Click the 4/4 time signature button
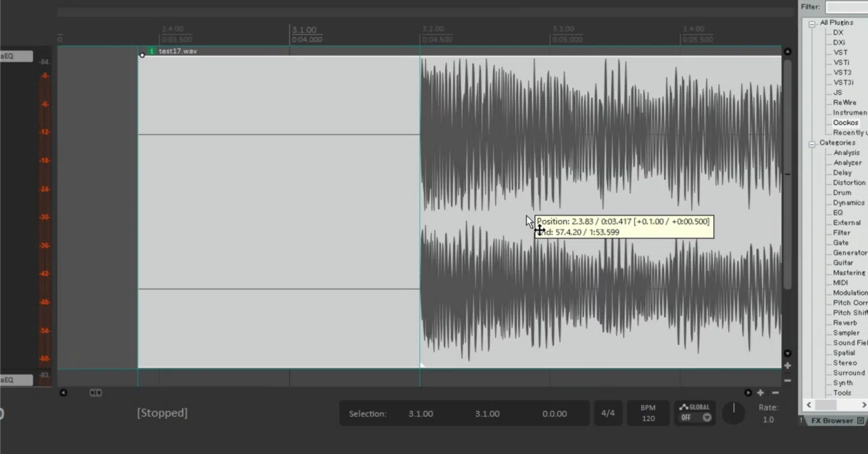The image size is (868, 454). click(608, 413)
